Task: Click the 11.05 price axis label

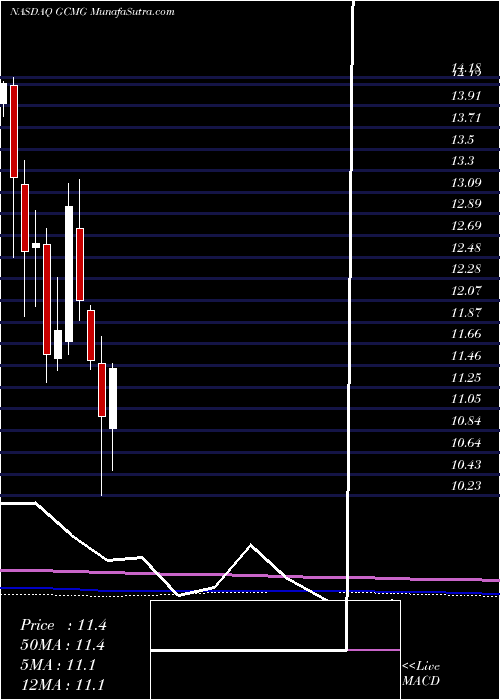Action: click(466, 399)
